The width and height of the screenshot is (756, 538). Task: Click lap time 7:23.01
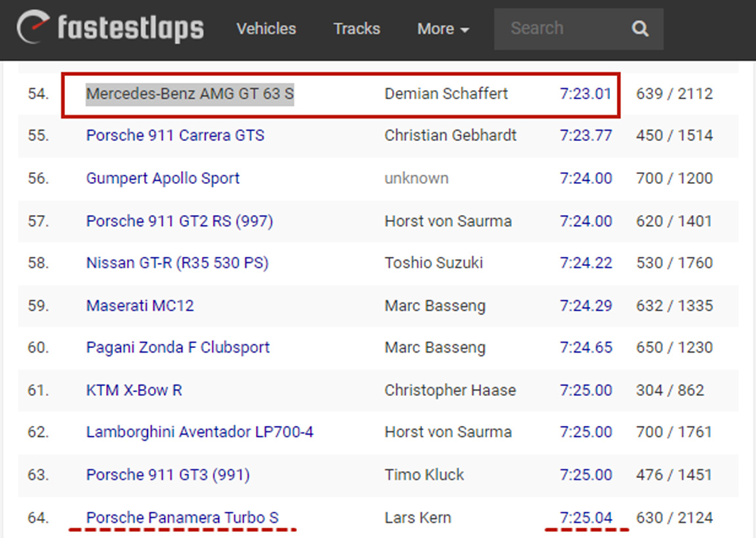pyautogui.click(x=586, y=93)
